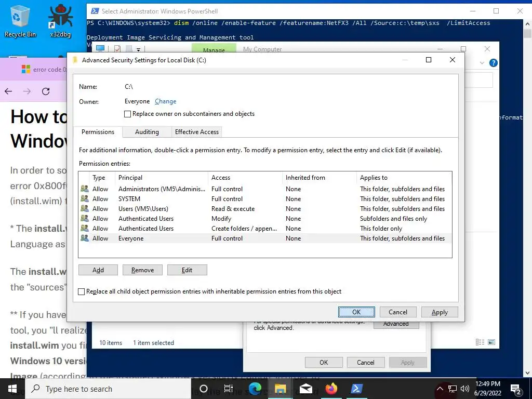Cancel the Advanced Security Settings dialog

[x=398, y=312]
